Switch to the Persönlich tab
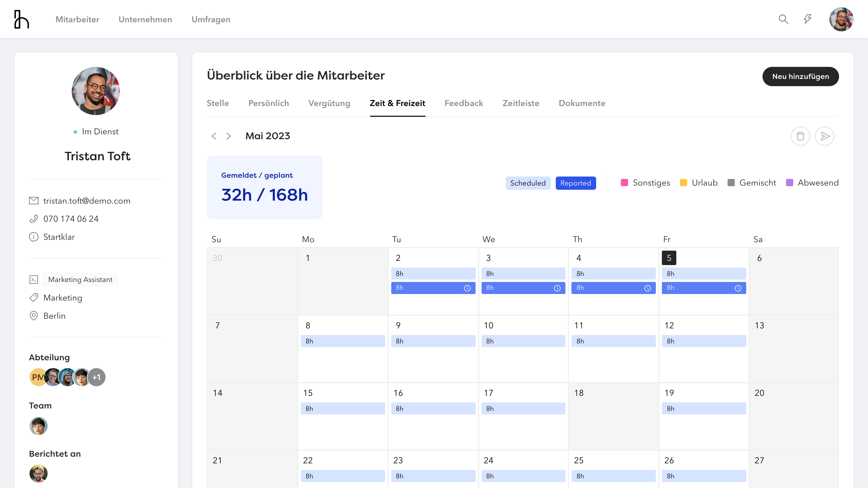 pyautogui.click(x=269, y=103)
